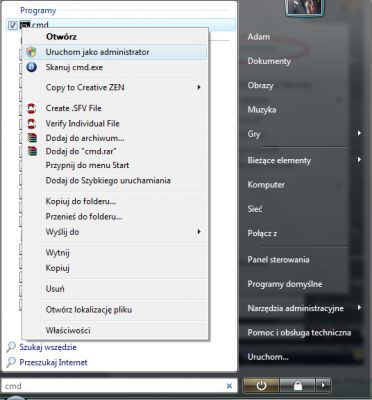Select Skanuj cmd.exe
The width and height of the screenshot is (372, 400).
coord(116,67)
